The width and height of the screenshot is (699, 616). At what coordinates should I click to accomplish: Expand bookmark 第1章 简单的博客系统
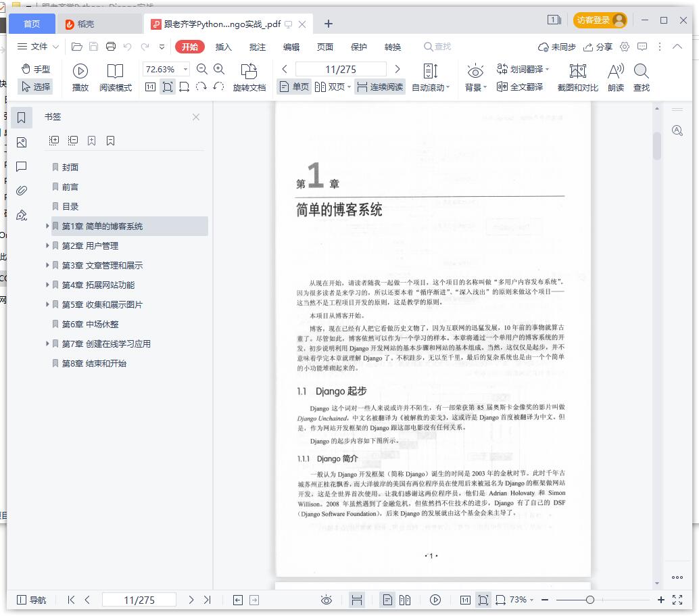[x=47, y=226]
